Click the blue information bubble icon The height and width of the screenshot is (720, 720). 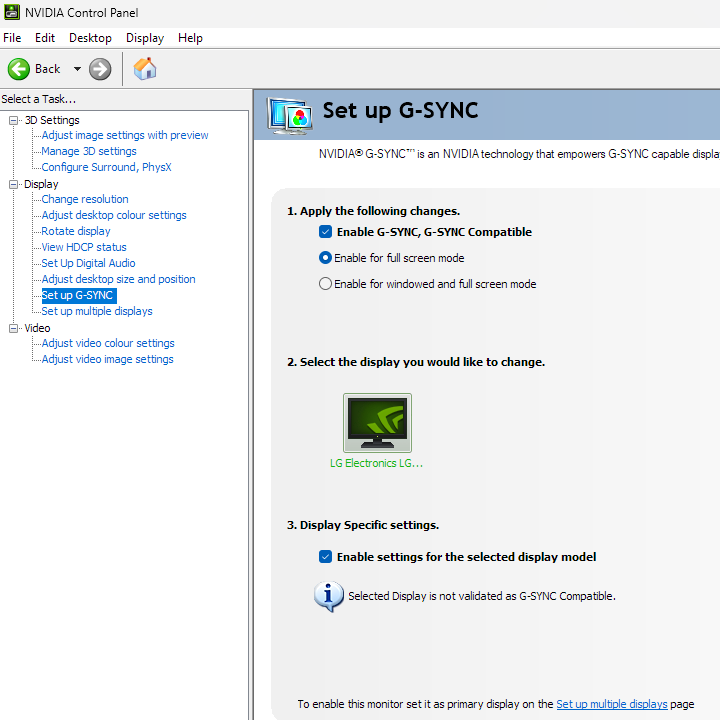click(328, 596)
